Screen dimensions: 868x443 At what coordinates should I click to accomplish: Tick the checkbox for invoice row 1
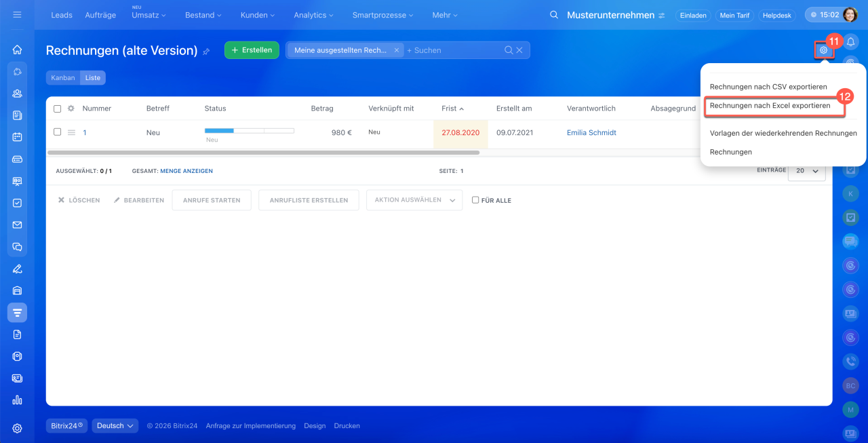click(x=57, y=132)
